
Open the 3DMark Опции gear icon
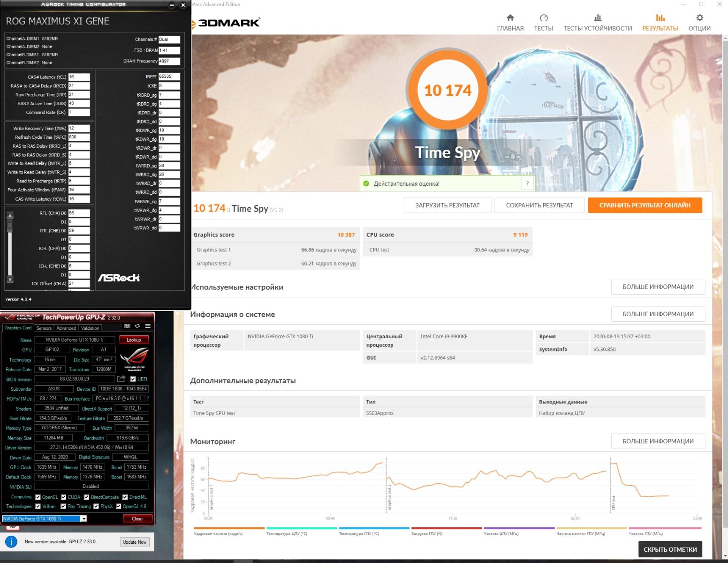click(x=699, y=18)
